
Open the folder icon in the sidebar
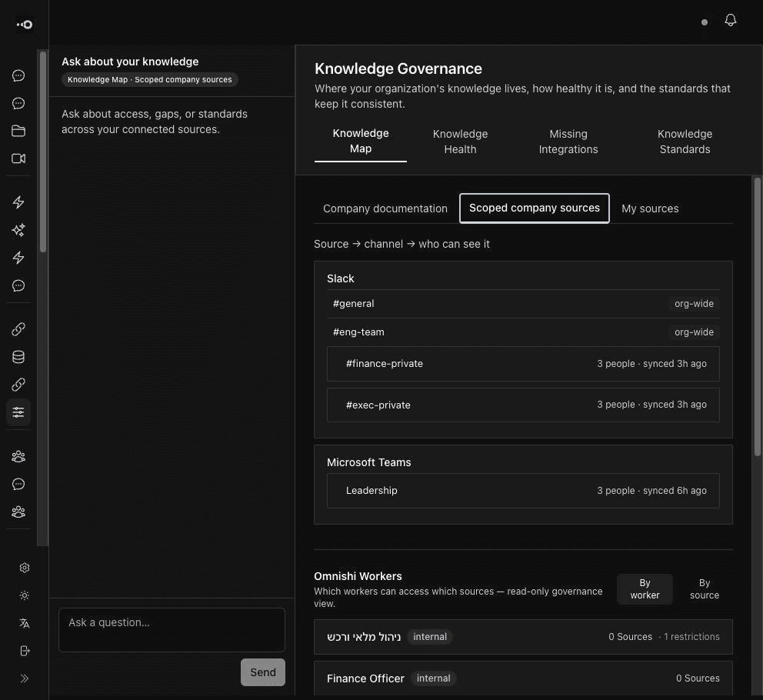point(18,131)
